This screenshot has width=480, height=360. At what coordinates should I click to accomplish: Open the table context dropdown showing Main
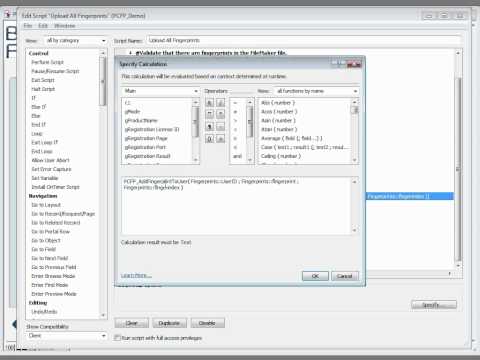tap(160, 91)
